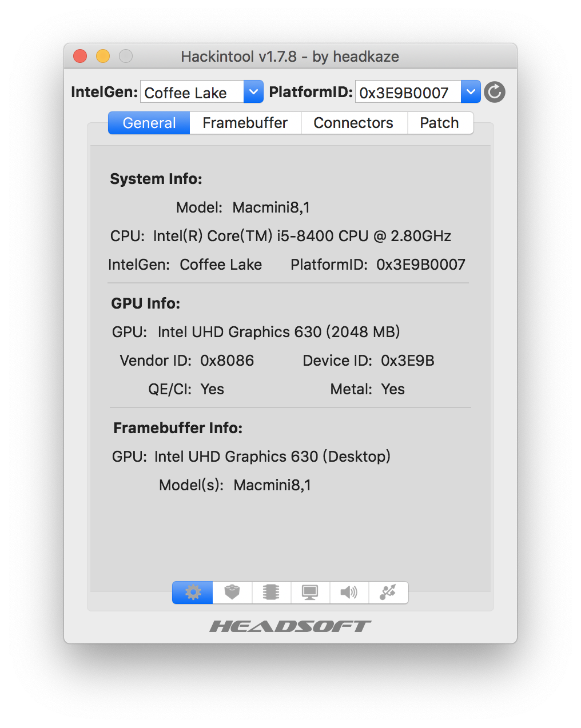Open the monitor-icon display section

310,593
